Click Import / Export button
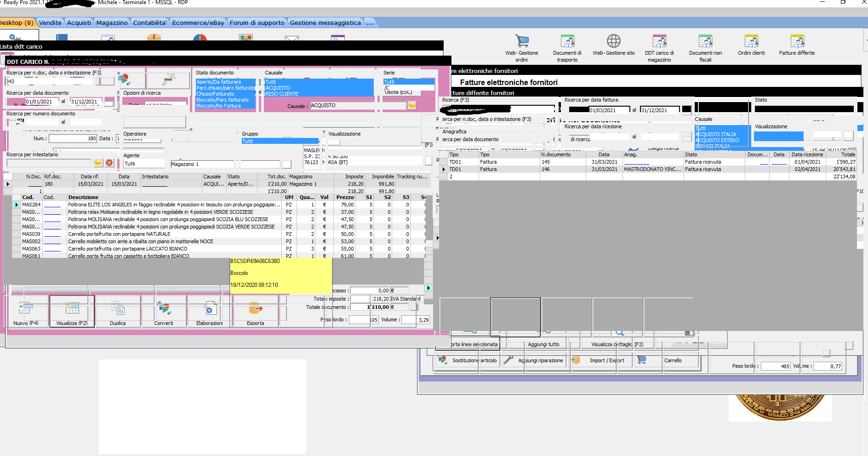The height and width of the screenshot is (456, 868). [x=600, y=360]
